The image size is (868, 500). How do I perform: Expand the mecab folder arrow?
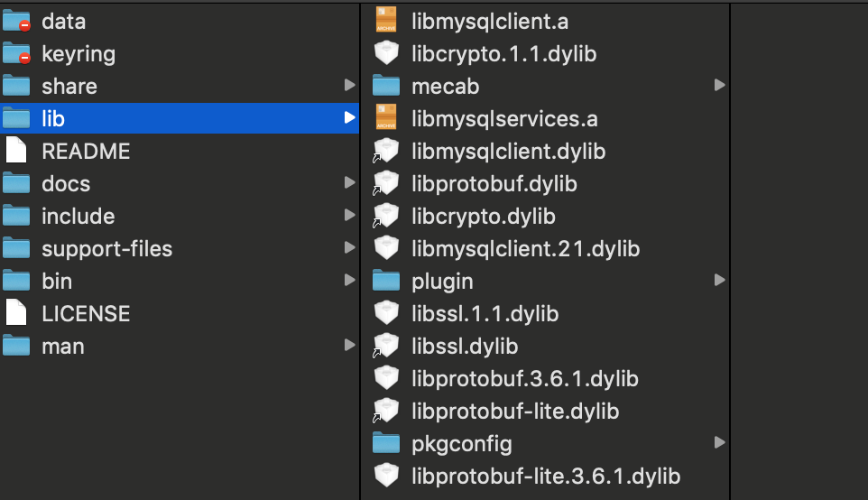tap(719, 85)
